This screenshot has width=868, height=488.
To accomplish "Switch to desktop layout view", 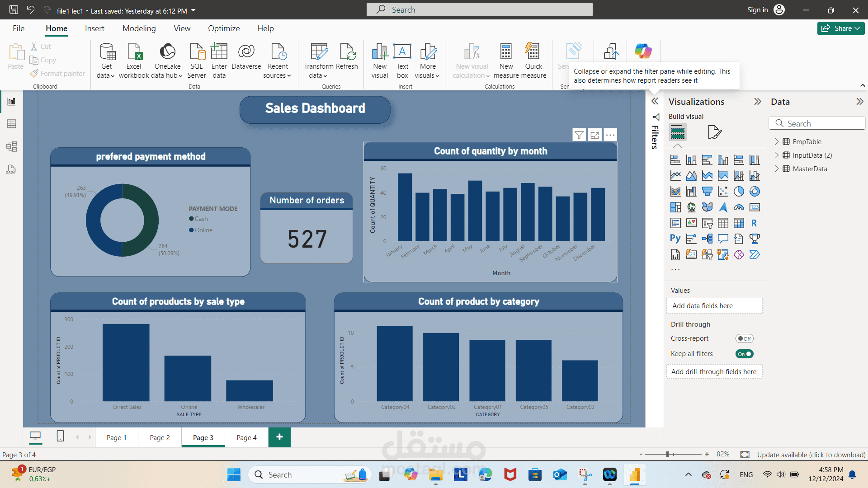I will click(35, 436).
